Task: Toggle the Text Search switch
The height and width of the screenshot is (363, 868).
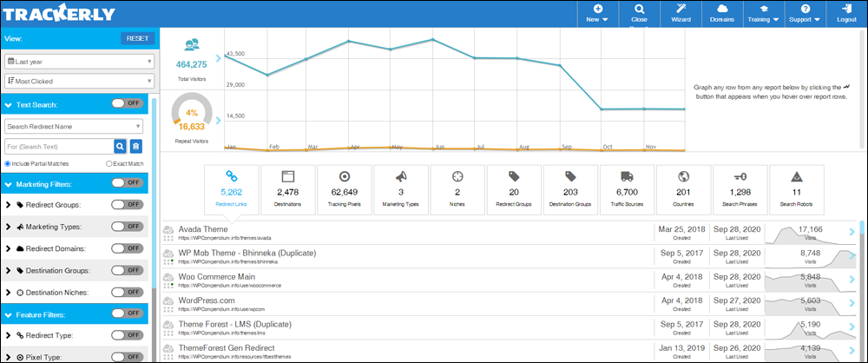Action: (128, 103)
